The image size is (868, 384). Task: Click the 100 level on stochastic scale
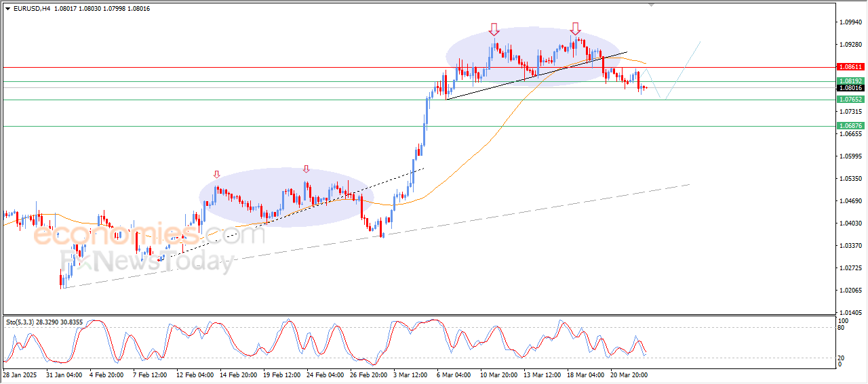pyautogui.click(x=844, y=320)
